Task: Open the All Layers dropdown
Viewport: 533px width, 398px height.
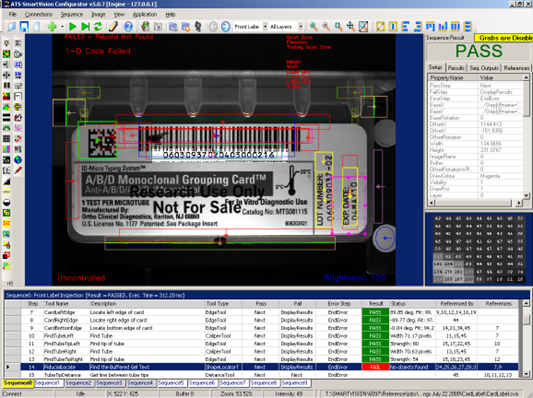Action: pos(300,26)
